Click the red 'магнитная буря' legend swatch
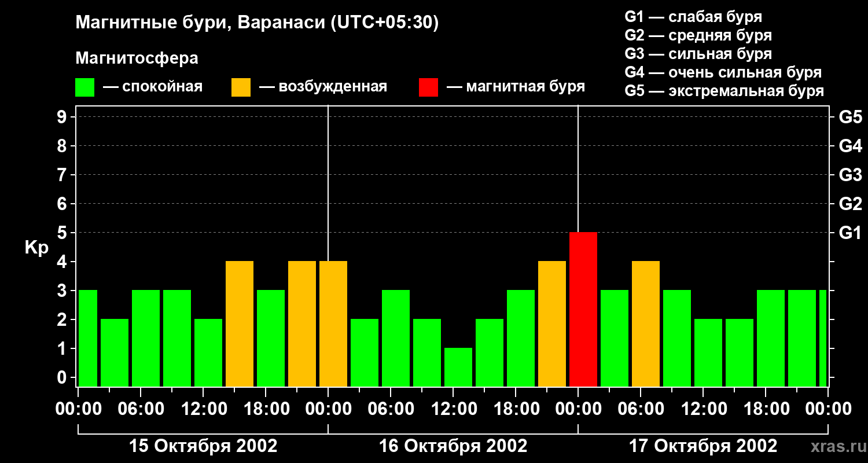868x463 pixels. 428,87
